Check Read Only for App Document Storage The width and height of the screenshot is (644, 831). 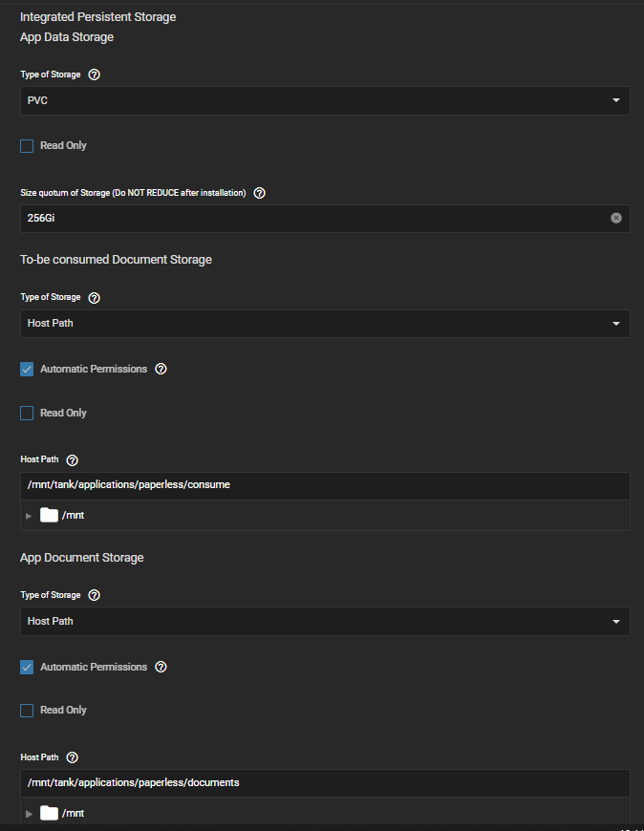pos(27,710)
